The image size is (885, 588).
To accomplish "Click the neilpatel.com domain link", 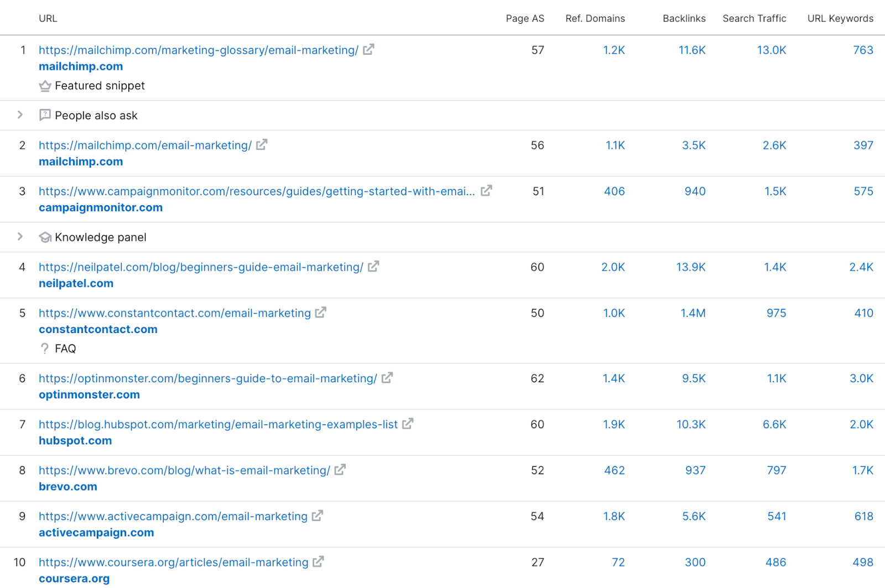I will click(76, 283).
